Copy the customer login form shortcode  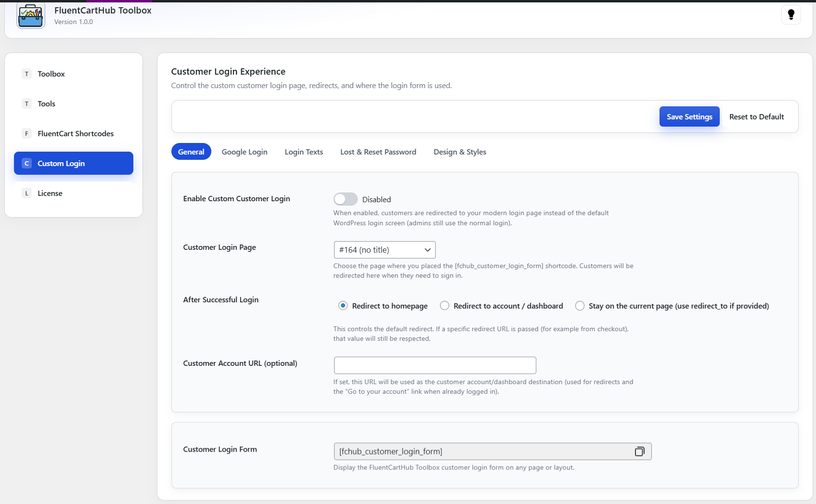pos(639,452)
